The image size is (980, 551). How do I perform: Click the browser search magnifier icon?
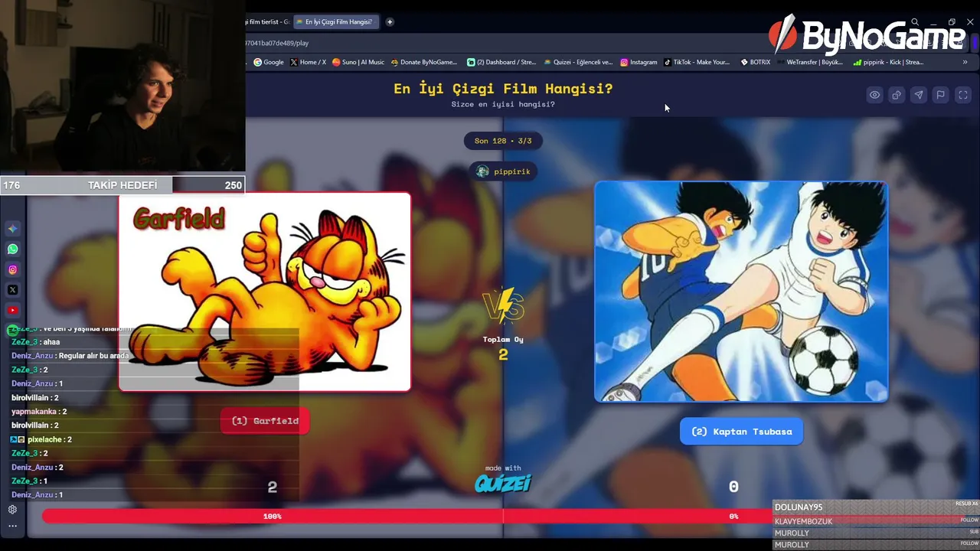click(x=915, y=22)
